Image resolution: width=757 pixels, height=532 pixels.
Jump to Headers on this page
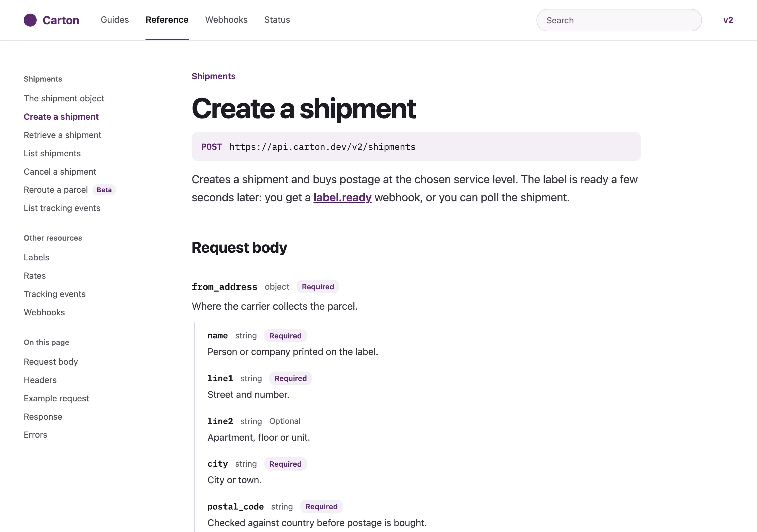[x=40, y=380]
